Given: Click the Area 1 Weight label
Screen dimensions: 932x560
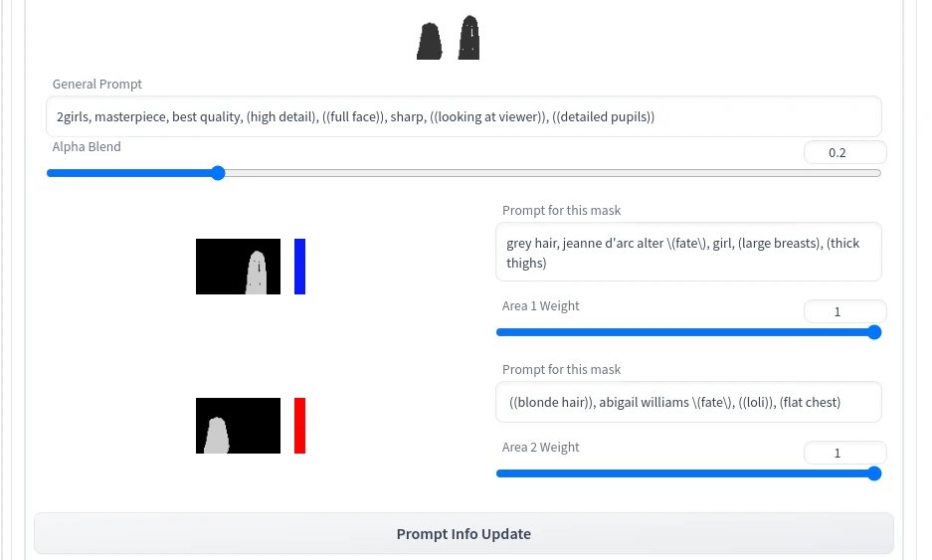Looking at the screenshot, I should [540, 305].
